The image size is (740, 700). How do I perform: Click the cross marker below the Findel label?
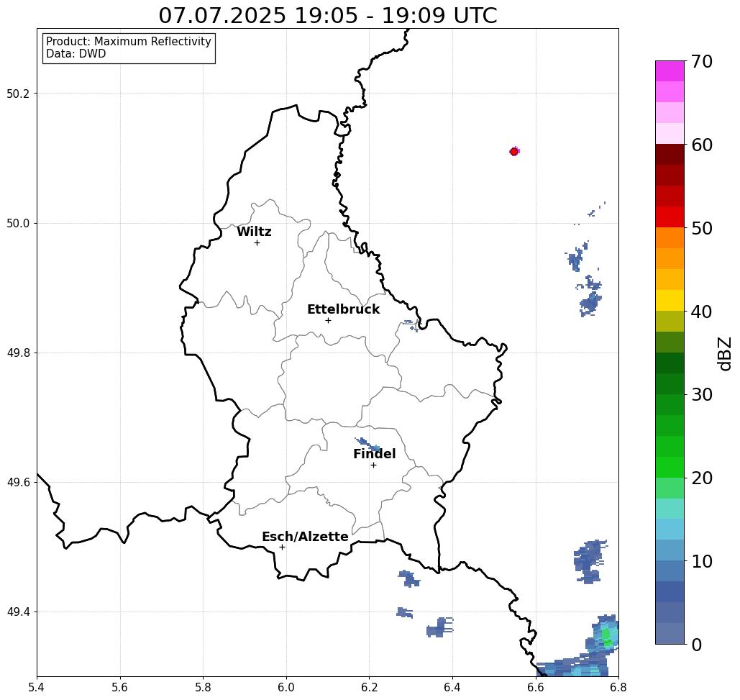[373, 465]
